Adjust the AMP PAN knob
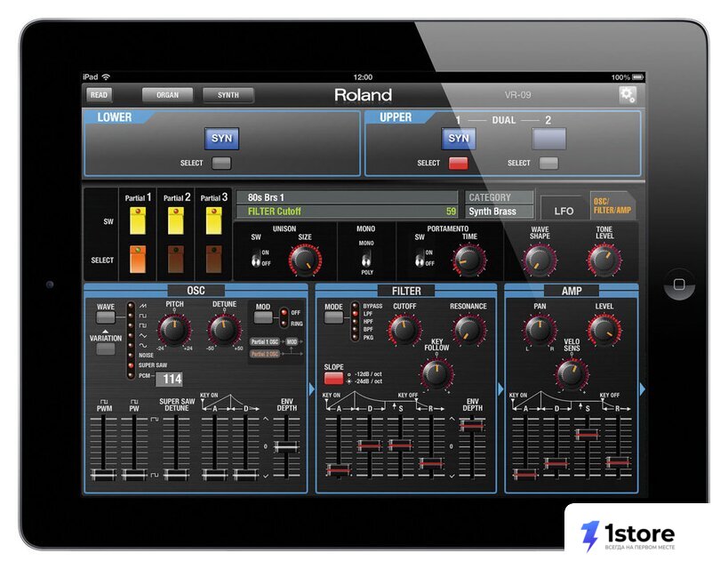Viewport: 728px width, 569px height. [x=540, y=329]
